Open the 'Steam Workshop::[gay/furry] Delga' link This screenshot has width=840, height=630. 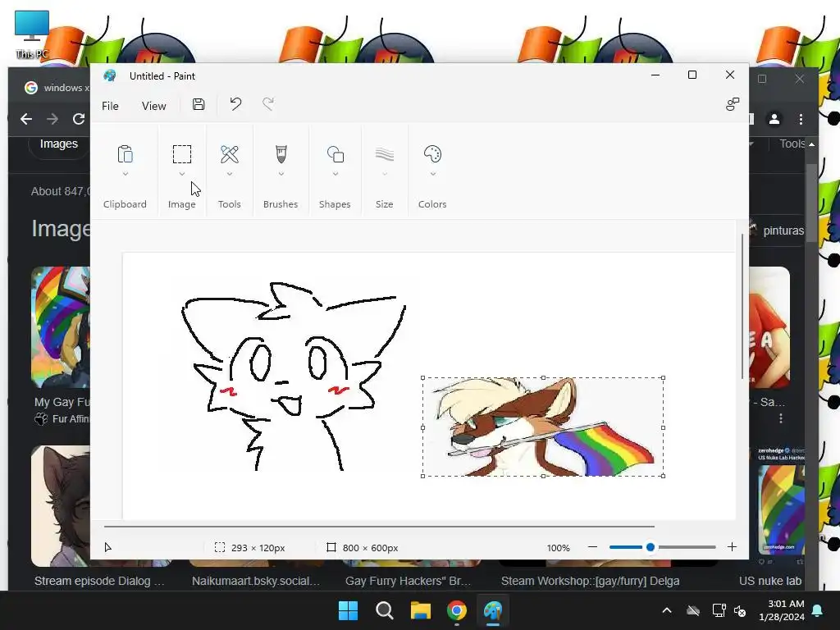(x=590, y=581)
